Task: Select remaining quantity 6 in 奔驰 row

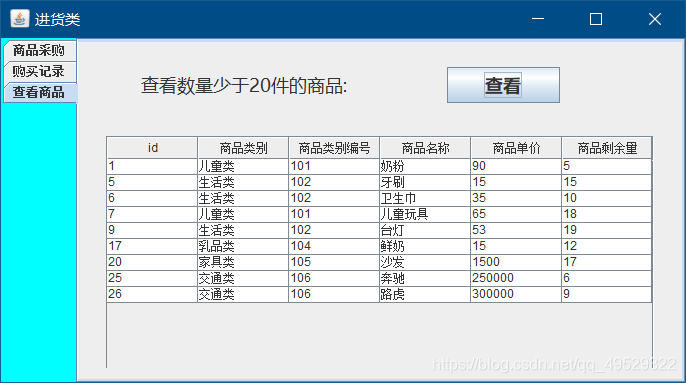Action: pos(607,278)
